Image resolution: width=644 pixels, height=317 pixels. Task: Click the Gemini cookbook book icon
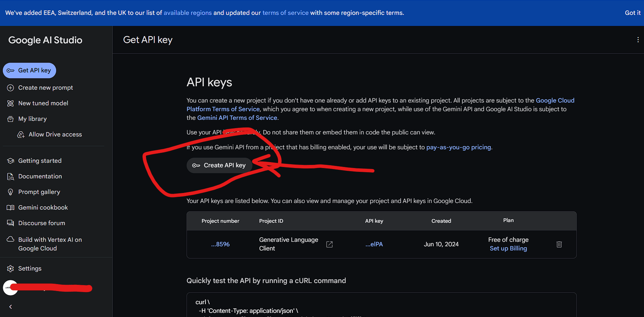(10, 208)
